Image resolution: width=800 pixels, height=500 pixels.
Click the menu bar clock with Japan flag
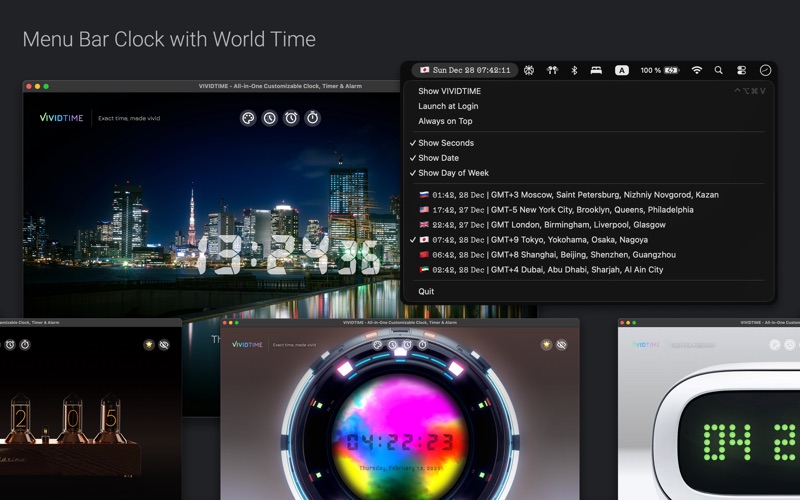[x=465, y=70]
